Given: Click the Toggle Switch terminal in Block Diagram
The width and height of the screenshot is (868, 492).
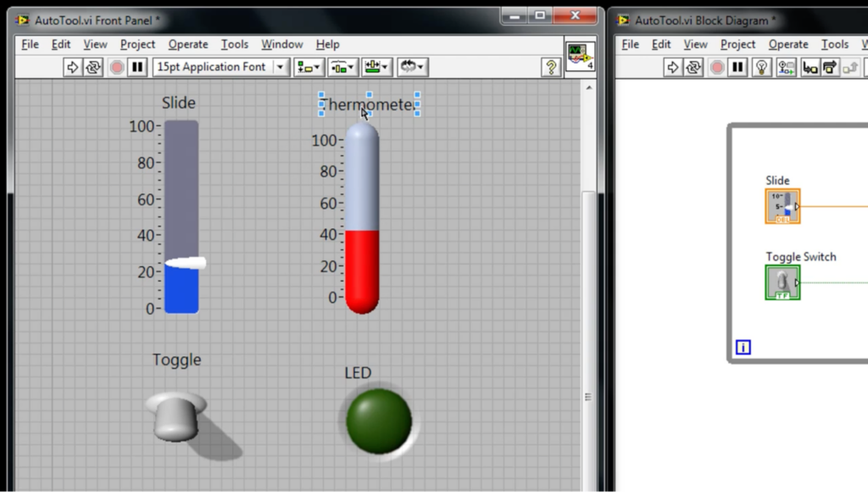Looking at the screenshot, I should pyautogui.click(x=782, y=282).
